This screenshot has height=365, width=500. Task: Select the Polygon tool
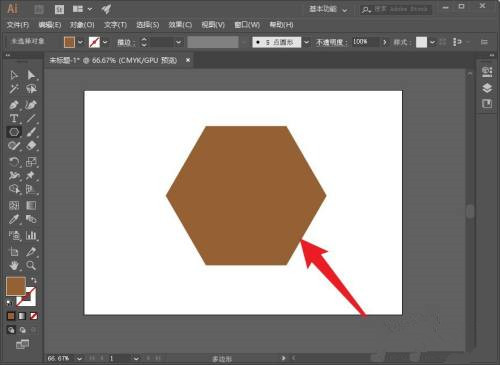tap(14, 132)
